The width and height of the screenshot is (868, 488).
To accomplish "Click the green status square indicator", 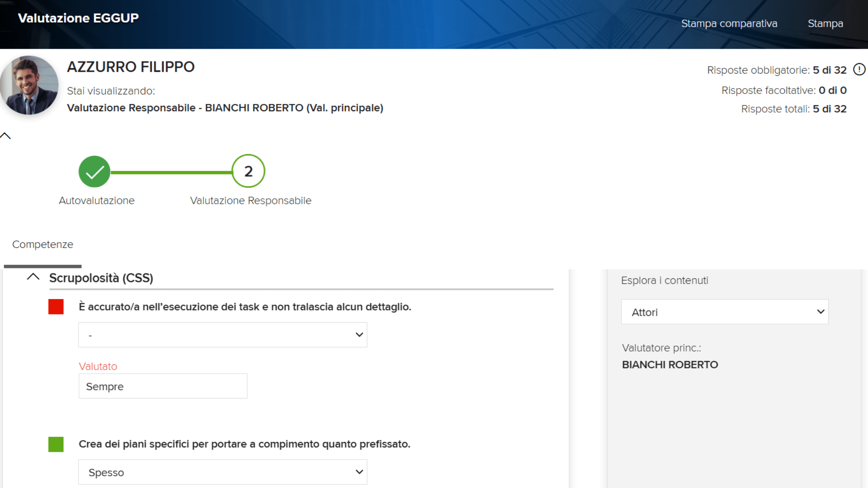I will point(56,444).
